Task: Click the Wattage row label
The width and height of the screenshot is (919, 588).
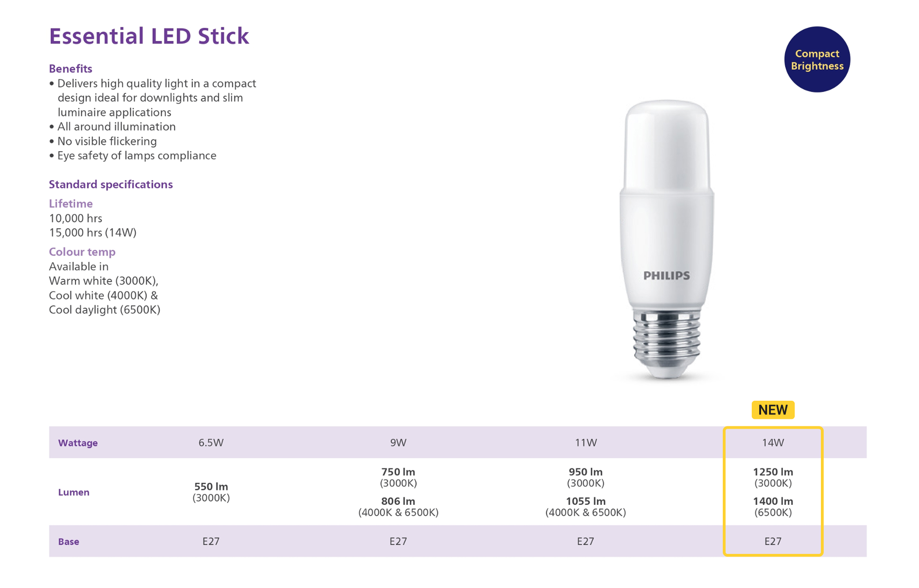Action: coord(78,443)
